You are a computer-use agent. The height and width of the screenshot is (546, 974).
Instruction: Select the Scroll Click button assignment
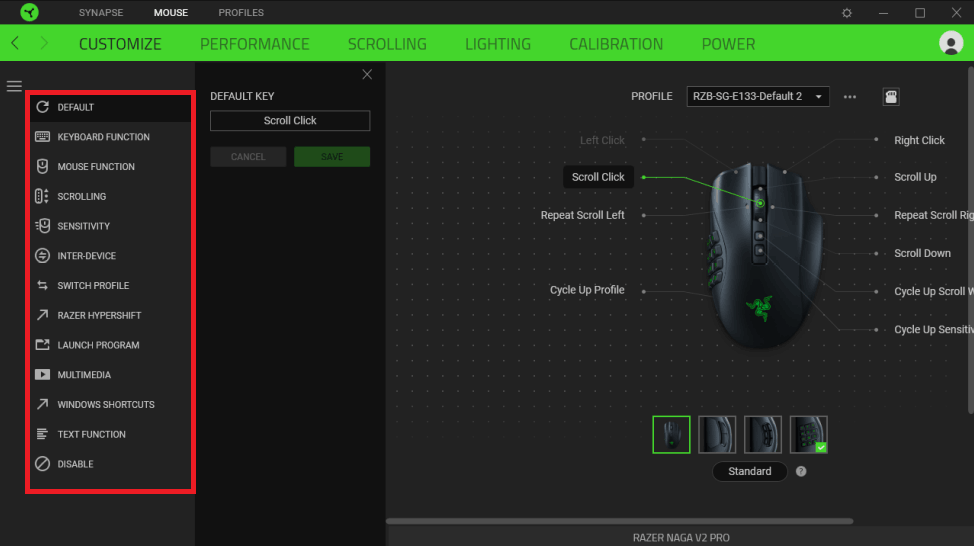598,177
